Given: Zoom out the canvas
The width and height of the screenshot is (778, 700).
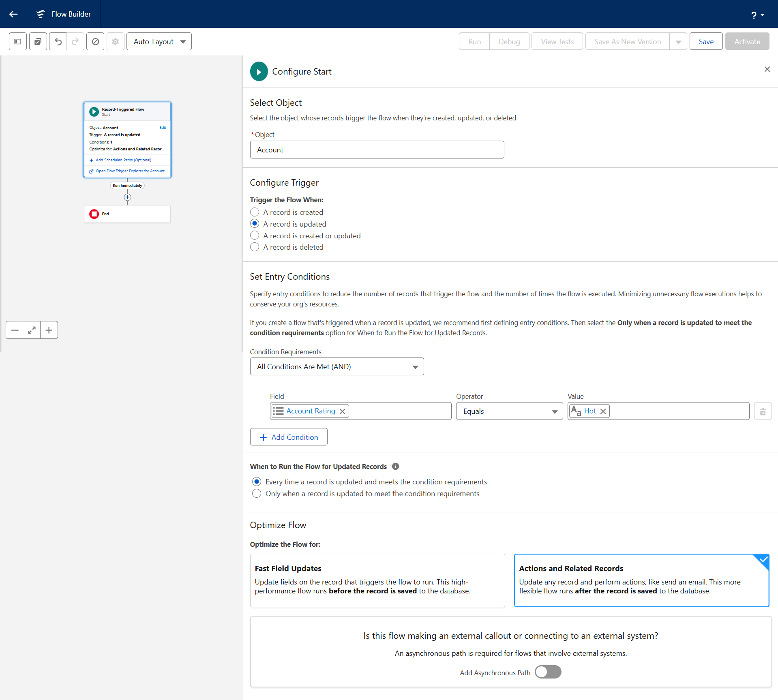Looking at the screenshot, I should [15, 330].
